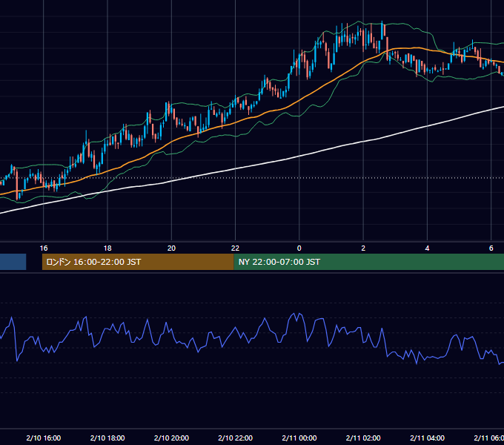Screen dimensions: 504x445
Task: Click the 2/11 04:00 indicator time label
Action: click(427, 438)
